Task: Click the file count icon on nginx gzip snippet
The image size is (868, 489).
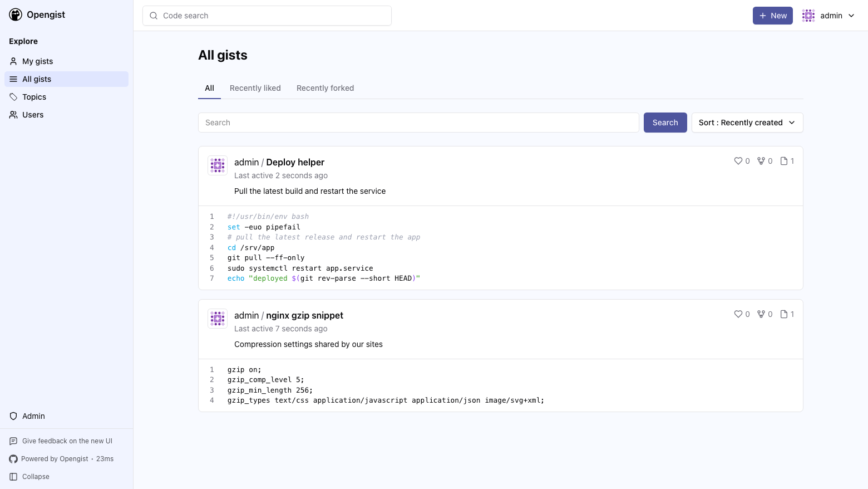Action: (x=784, y=314)
